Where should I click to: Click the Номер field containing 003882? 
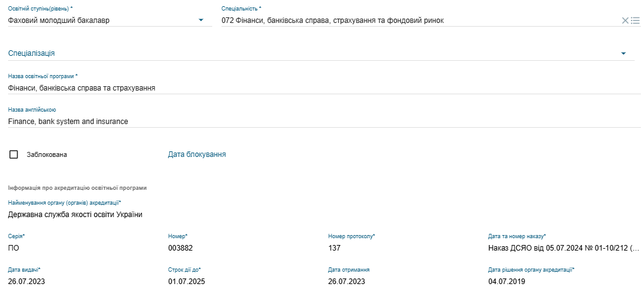[244, 248]
